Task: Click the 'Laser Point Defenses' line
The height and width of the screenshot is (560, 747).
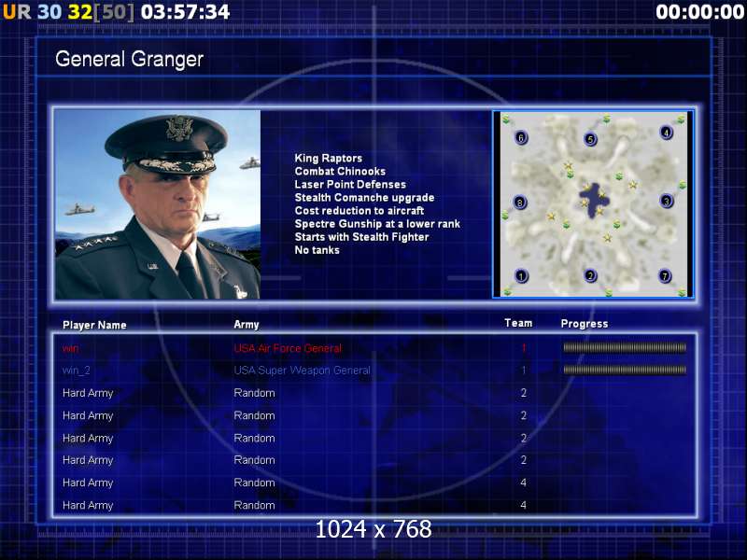Action: click(350, 184)
